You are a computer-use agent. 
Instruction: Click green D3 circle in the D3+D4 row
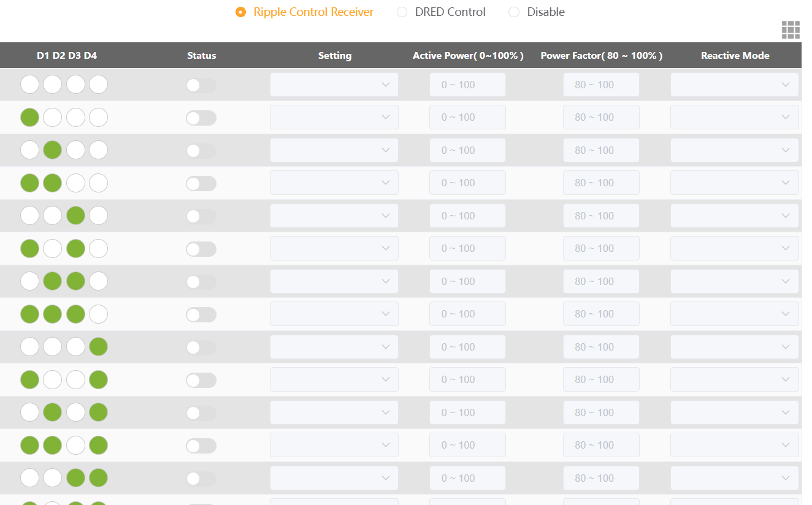75,478
